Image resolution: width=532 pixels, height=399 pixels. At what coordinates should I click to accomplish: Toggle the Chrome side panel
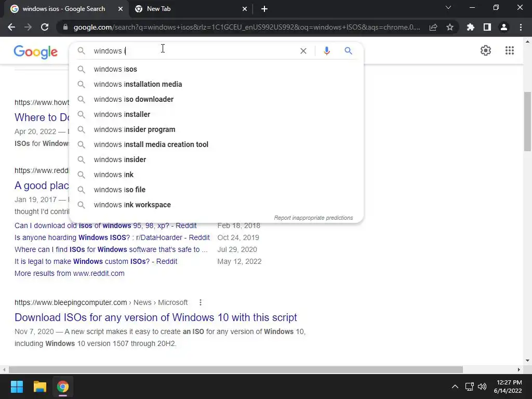[x=487, y=27]
